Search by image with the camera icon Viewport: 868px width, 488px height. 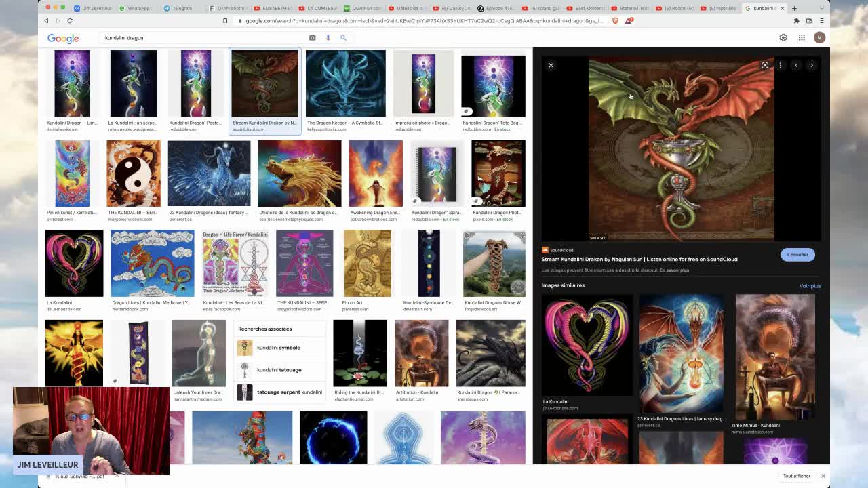tap(312, 38)
